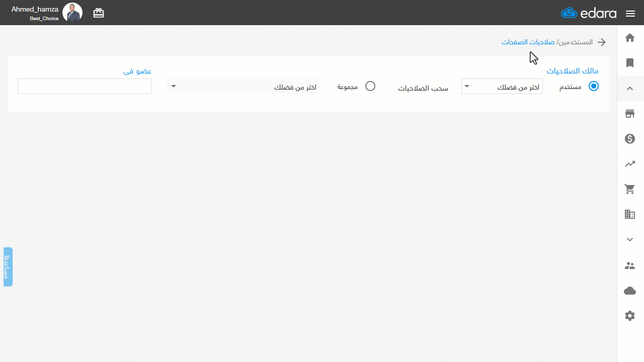
Task: Open the shopping cart icon in sidebar
Action: tap(630, 189)
